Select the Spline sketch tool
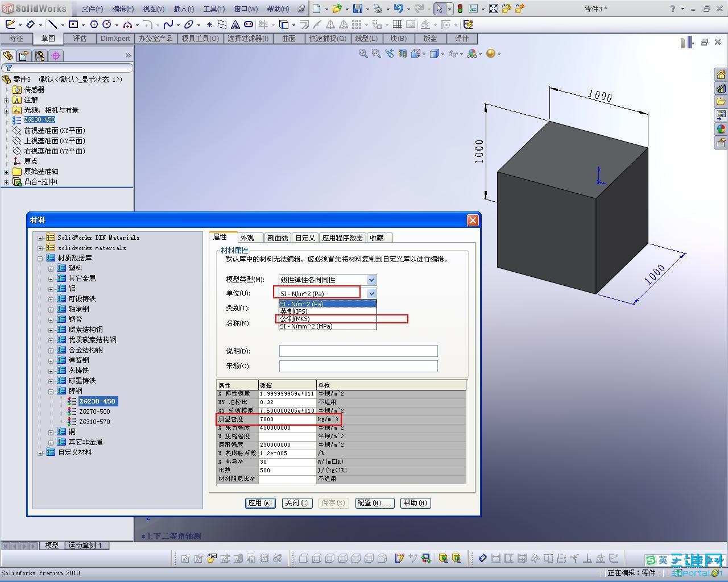 click(168, 24)
